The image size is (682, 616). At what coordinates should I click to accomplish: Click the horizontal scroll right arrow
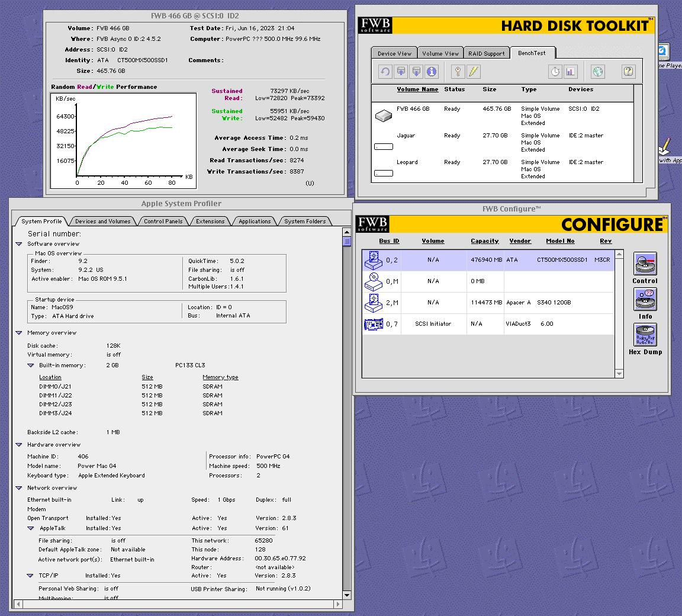tap(337, 604)
